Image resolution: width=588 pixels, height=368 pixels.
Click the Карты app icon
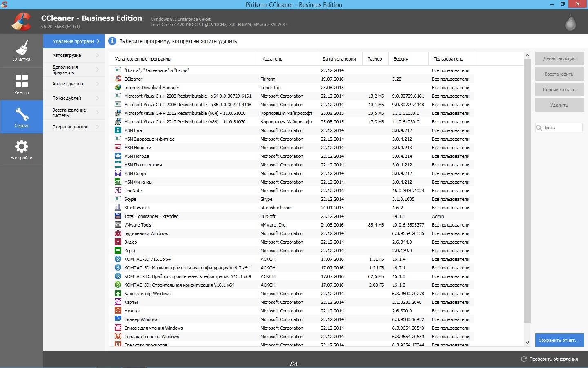click(x=118, y=302)
